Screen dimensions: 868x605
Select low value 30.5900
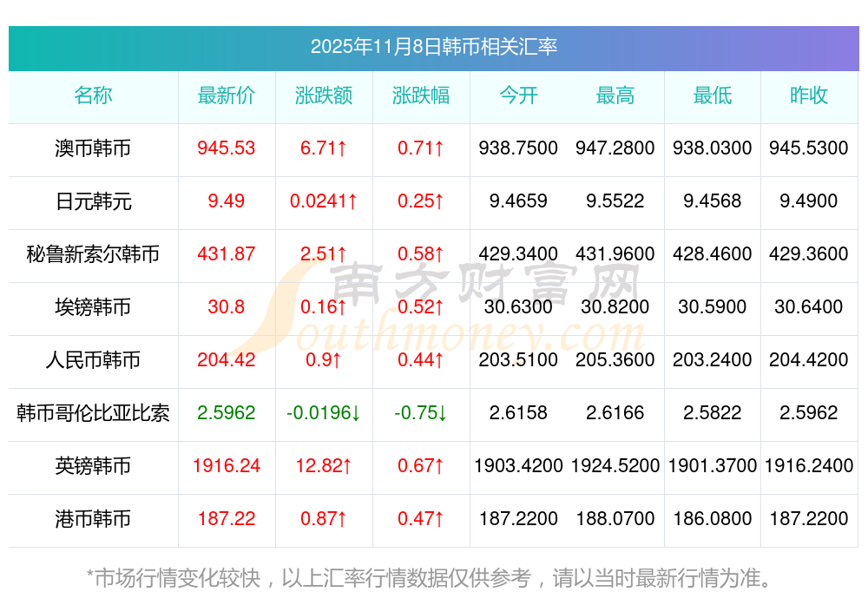point(713,307)
